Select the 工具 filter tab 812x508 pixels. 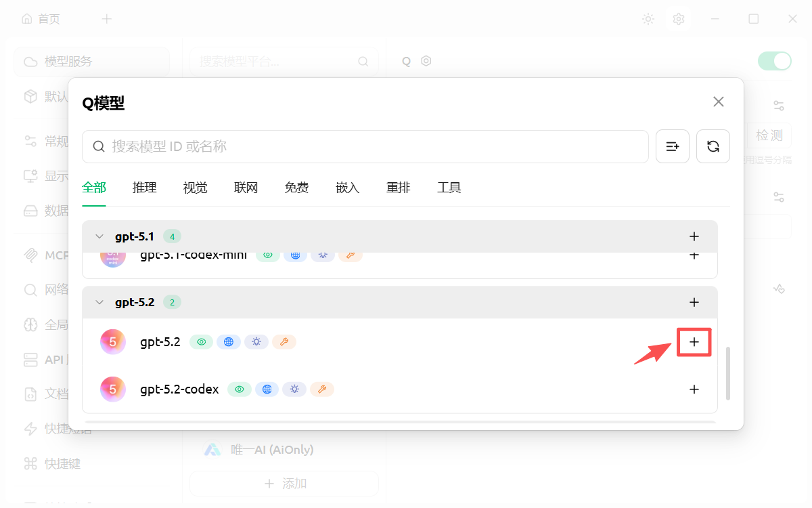point(449,188)
